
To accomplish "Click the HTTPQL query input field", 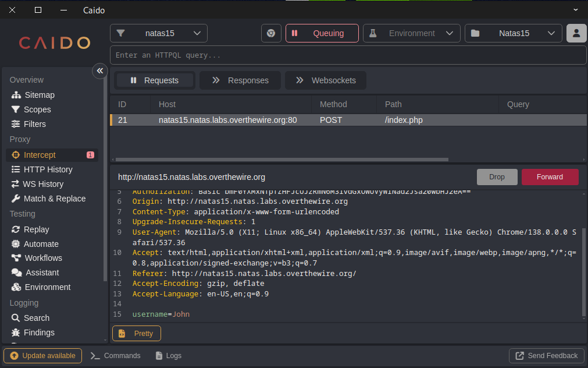I will [348, 55].
